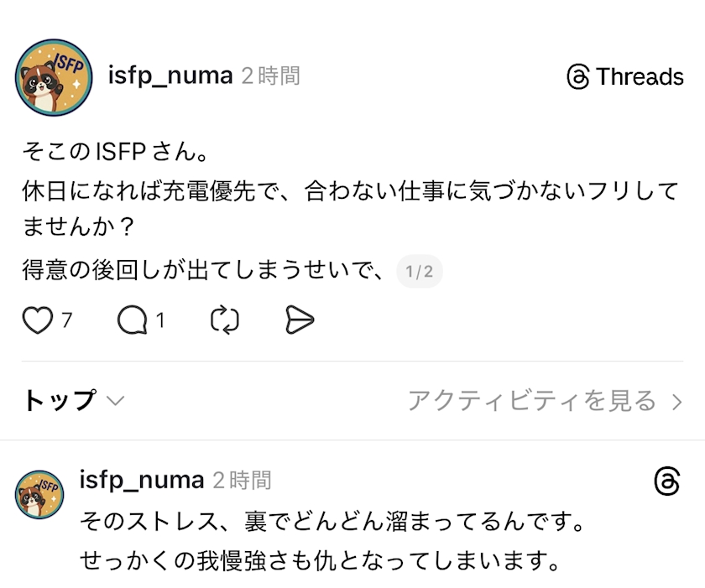This screenshot has height=588, width=705.
Task: Click reply text そのストレス
Action: [x=332, y=522]
